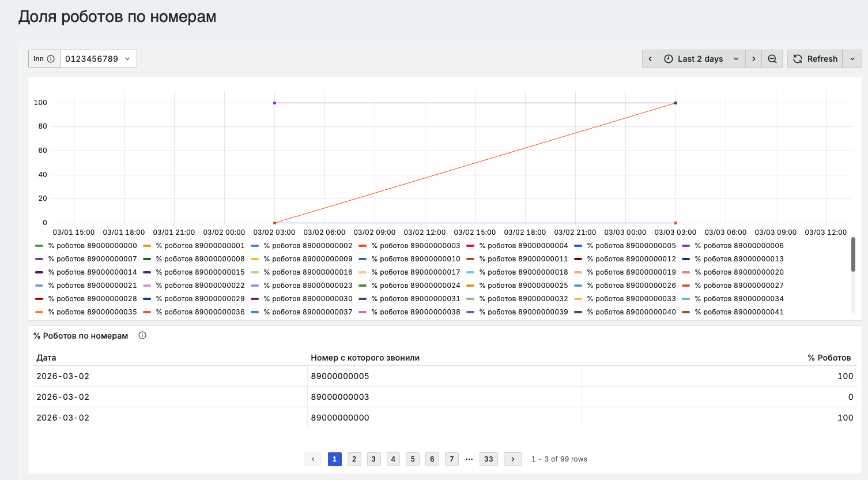Jump to last table page 33
868x480 pixels.
pos(489,459)
